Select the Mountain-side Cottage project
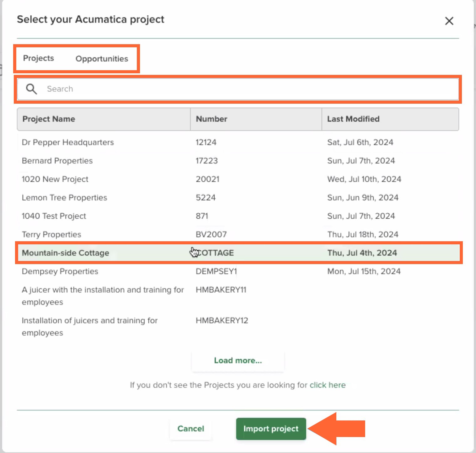Viewport: 476px width, 453px height. (x=238, y=253)
